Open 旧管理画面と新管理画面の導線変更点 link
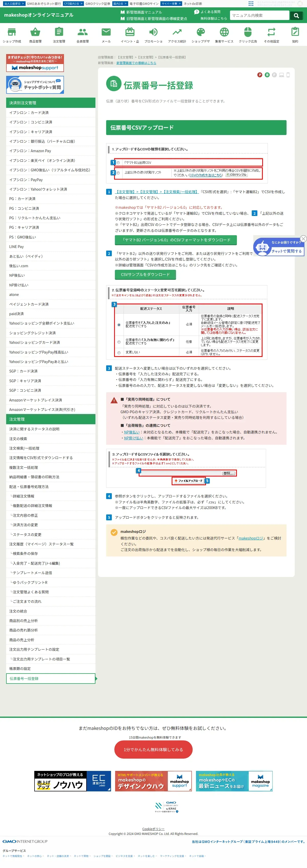Screen dimensions: 307x868 pos(157,18)
